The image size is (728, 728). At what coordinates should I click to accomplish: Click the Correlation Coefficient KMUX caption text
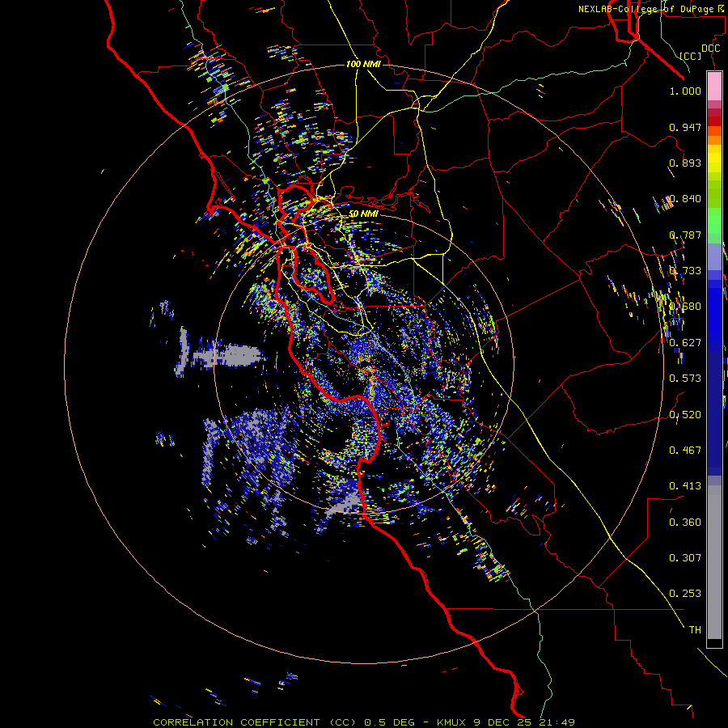click(364, 722)
